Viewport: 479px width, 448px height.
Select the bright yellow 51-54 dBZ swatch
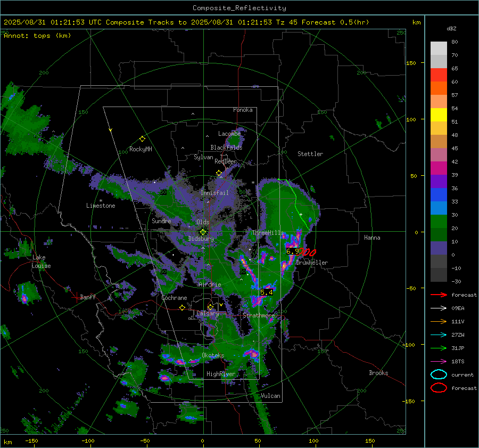(x=439, y=115)
